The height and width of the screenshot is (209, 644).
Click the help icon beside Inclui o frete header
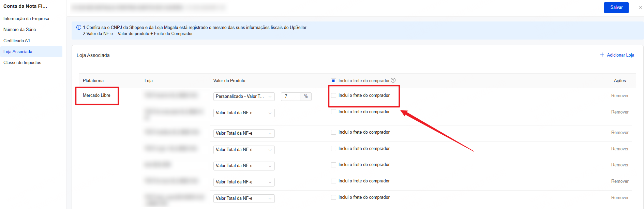[393, 80]
